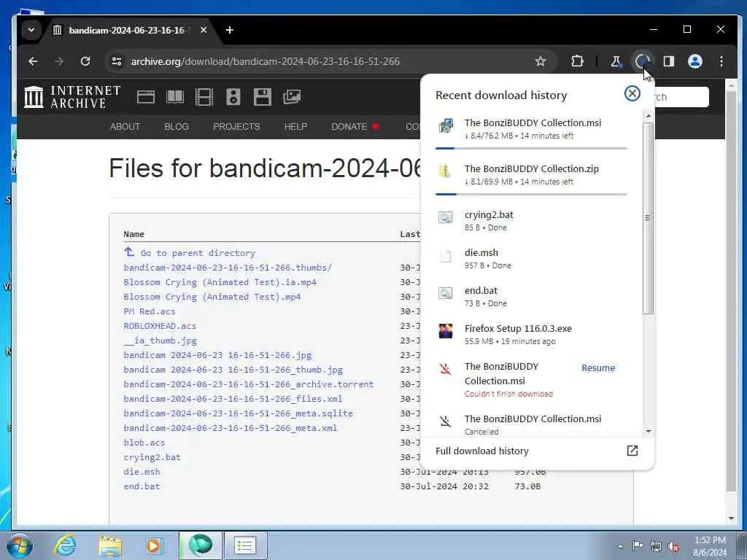Reload the current page
This screenshot has width=747, height=560.
(x=85, y=61)
